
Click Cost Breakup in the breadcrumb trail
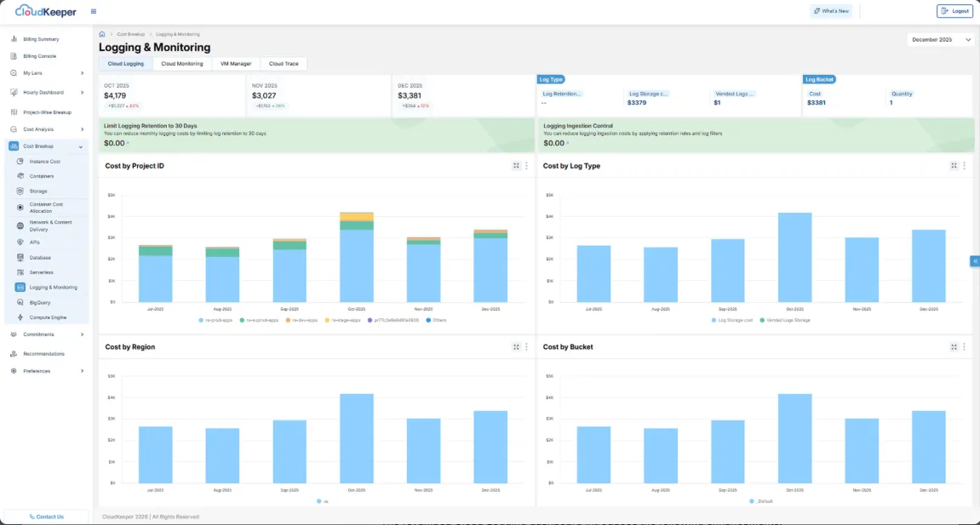[x=129, y=34]
